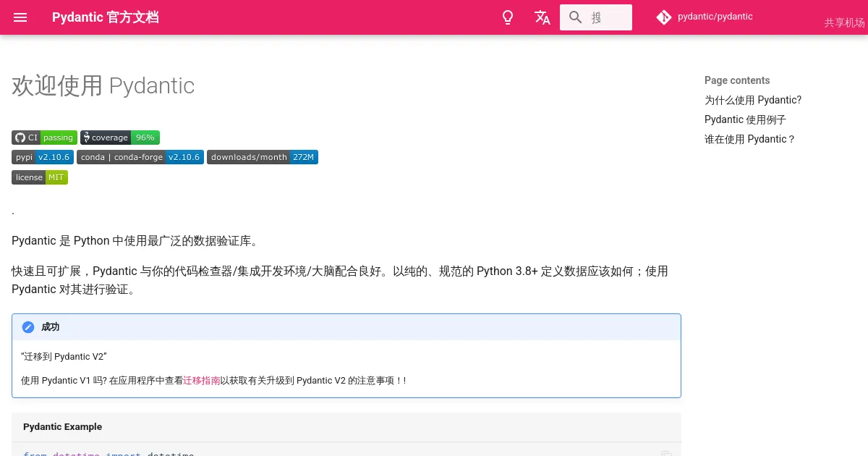Click the license MIT badge
Screen dimensions: 868x456
40,177
